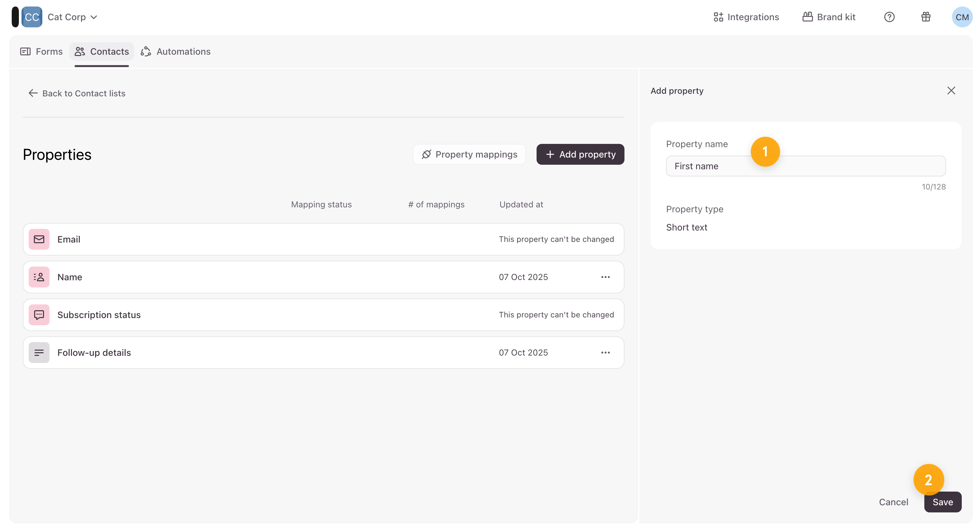Open more options for Name property
980x530 pixels.
(x=605, y=277)
